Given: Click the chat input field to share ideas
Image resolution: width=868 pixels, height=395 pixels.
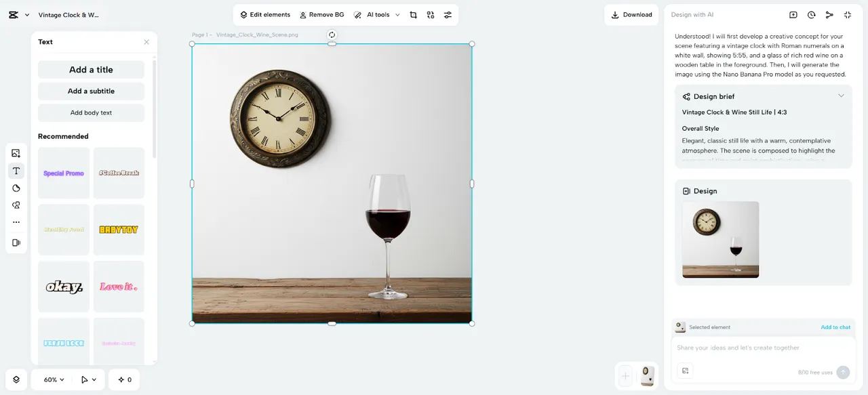Looking at the screenshot, I should [x=763, y=348].
